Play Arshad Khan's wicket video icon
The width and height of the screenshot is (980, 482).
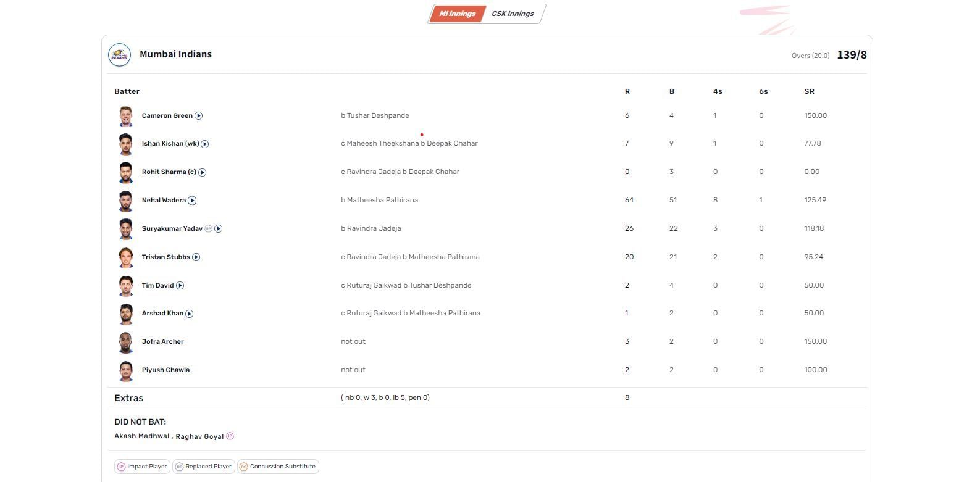click(x=190, y=314)
